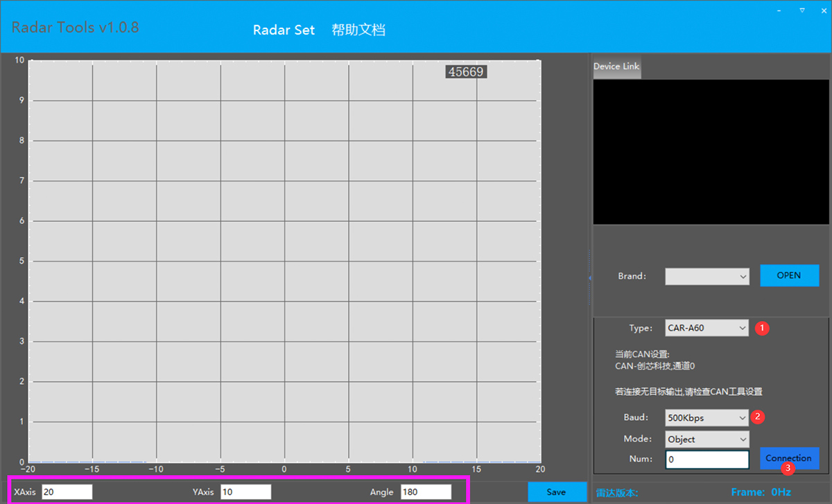Click the inverted triangle icon in title bar
The width and height of the screenshot is (832, 504).
[x=802, y=10]
